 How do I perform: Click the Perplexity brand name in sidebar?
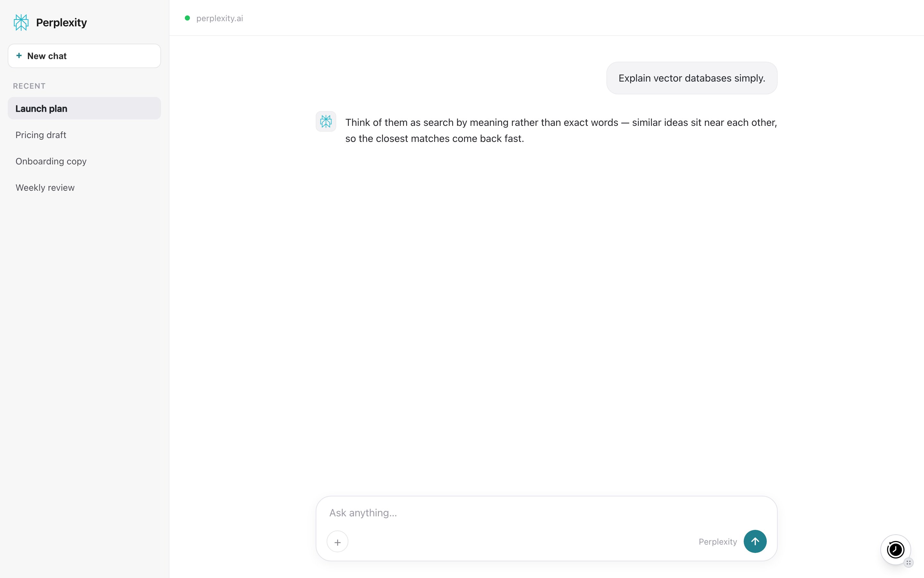click(x=62, y=22)
